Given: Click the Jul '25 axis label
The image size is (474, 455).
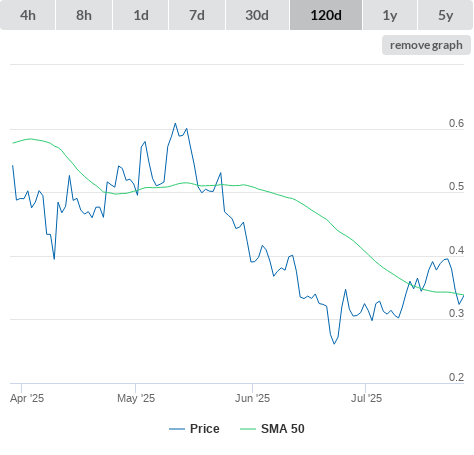Looking at the screenshot, I should pyautogui.click(x=366, y=398).
